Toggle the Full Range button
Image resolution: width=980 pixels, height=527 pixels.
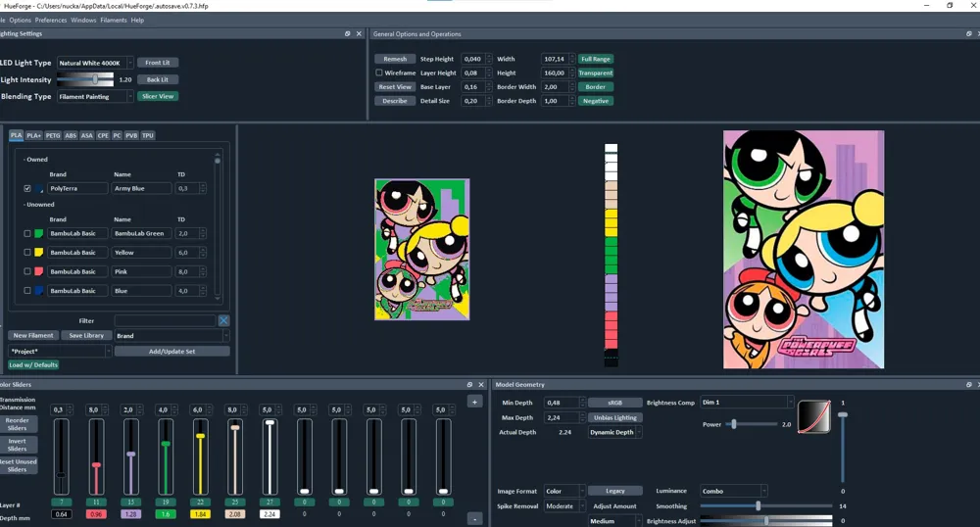tap(596, 59)
